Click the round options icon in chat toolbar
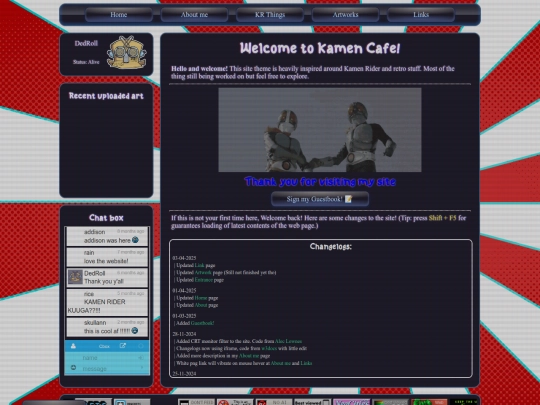 [x=141, y=346]
